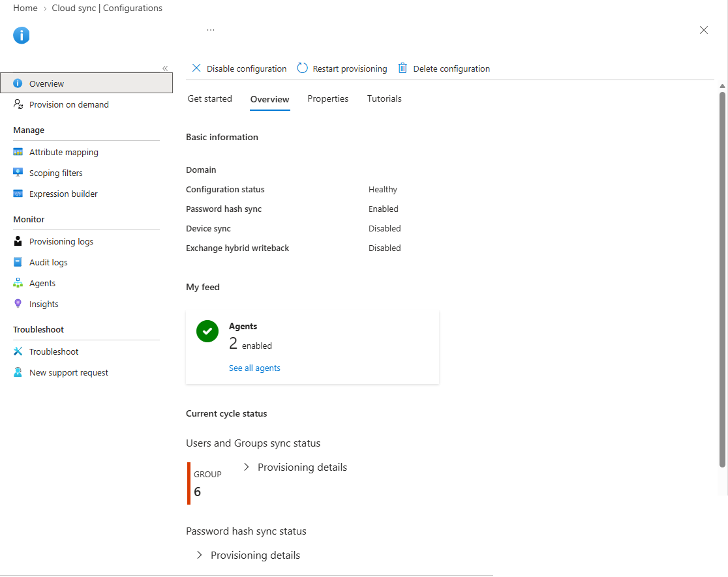Click the Provisioning logs icon

pos(18,241)
